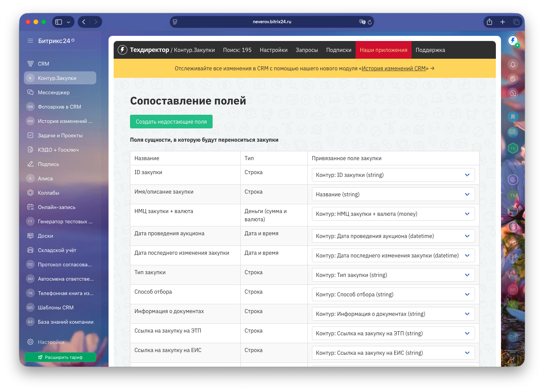Open the Тип закупки mapping dropdown

(x=393, y=275)
